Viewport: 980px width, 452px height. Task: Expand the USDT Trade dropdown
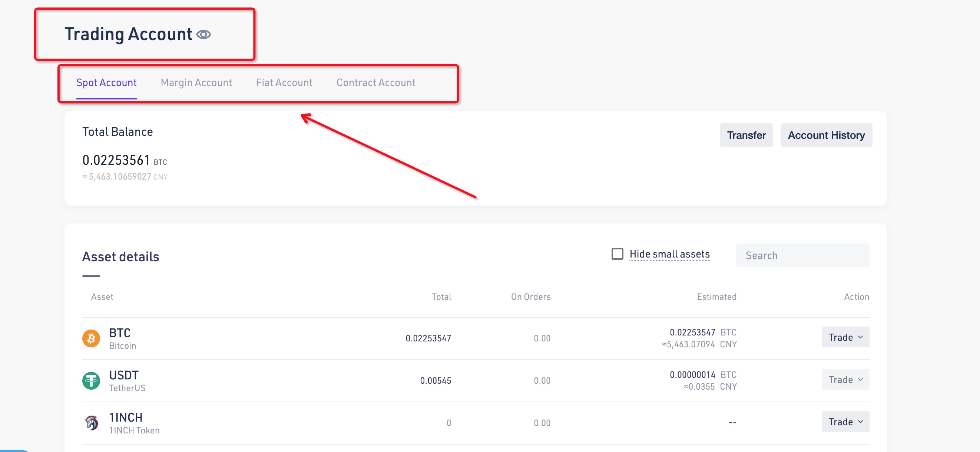(845, 380)
